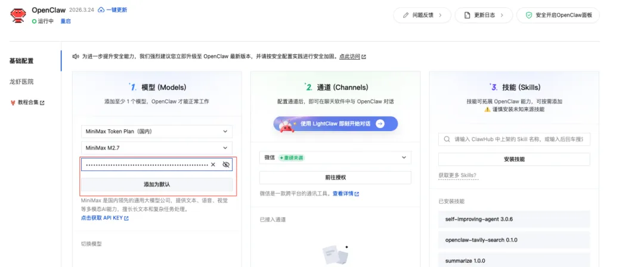This screenshot has height=267, width=644.
Task: Click the OpenClaw red crab logo
Action: [x=19, y=15]
